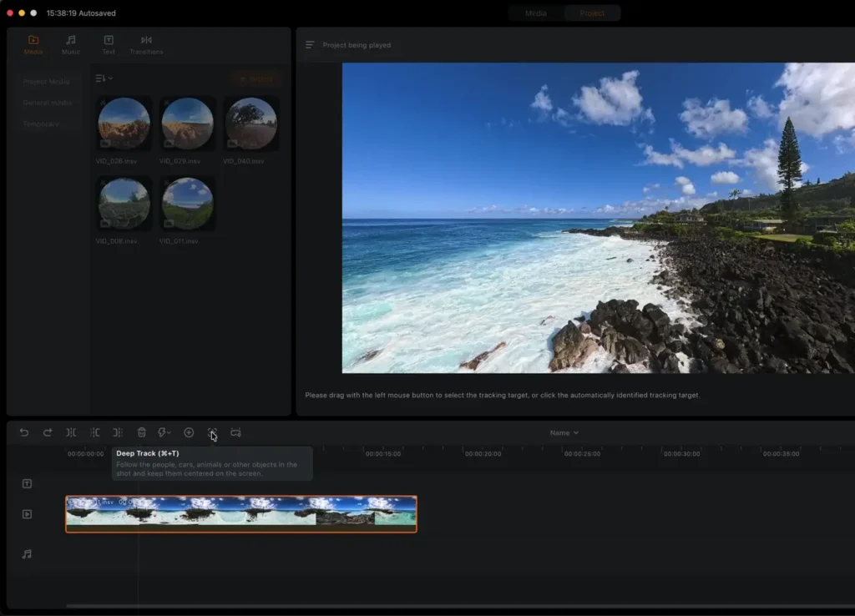Switch to the Media tab at top
Image resolution: width=855 pixels, height=616 pixels.
click(x=536, y=13)
